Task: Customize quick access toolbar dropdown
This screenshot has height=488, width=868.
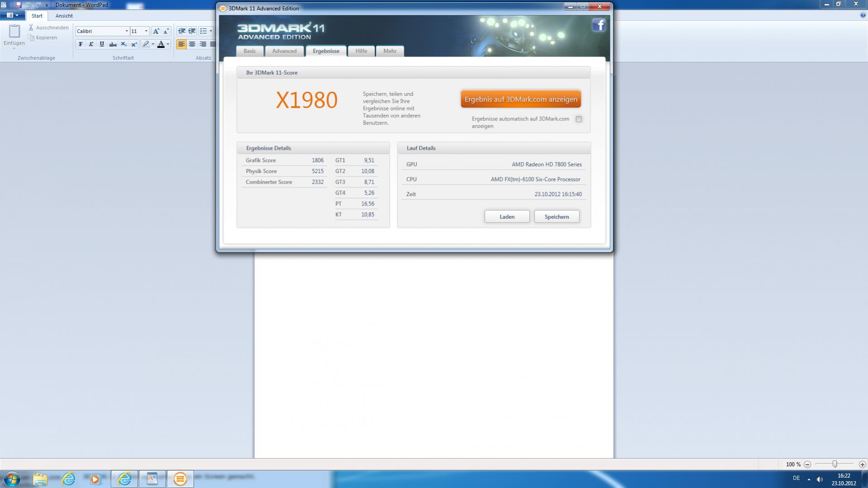Action: (x=47, y=5)
